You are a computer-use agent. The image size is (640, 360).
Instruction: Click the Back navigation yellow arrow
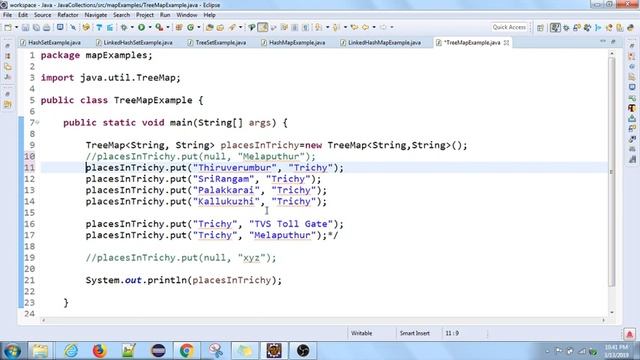(365, 27)
